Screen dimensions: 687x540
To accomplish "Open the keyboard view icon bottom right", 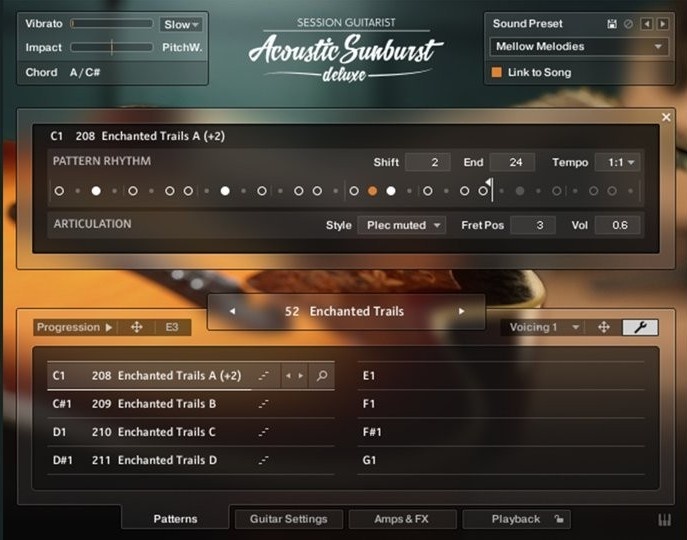I will (665, 519).
